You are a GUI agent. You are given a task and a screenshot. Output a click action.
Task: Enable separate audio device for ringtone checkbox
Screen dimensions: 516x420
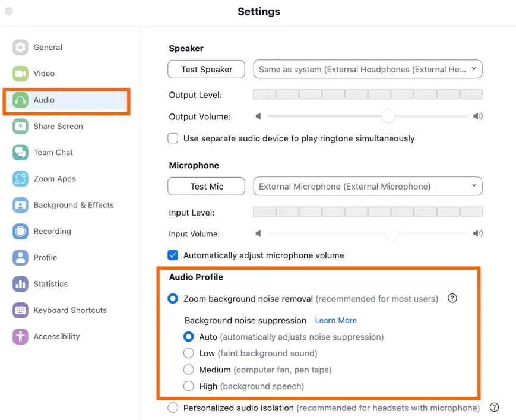(x=173, y=138)
